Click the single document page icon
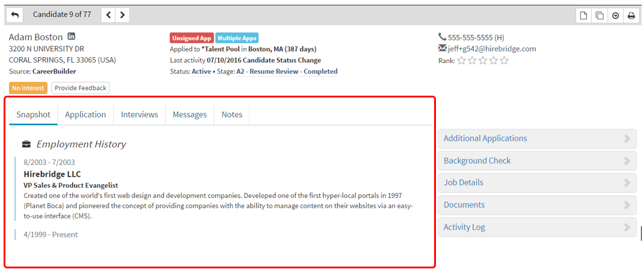644x272 pixels. click(x=583, y=16)
